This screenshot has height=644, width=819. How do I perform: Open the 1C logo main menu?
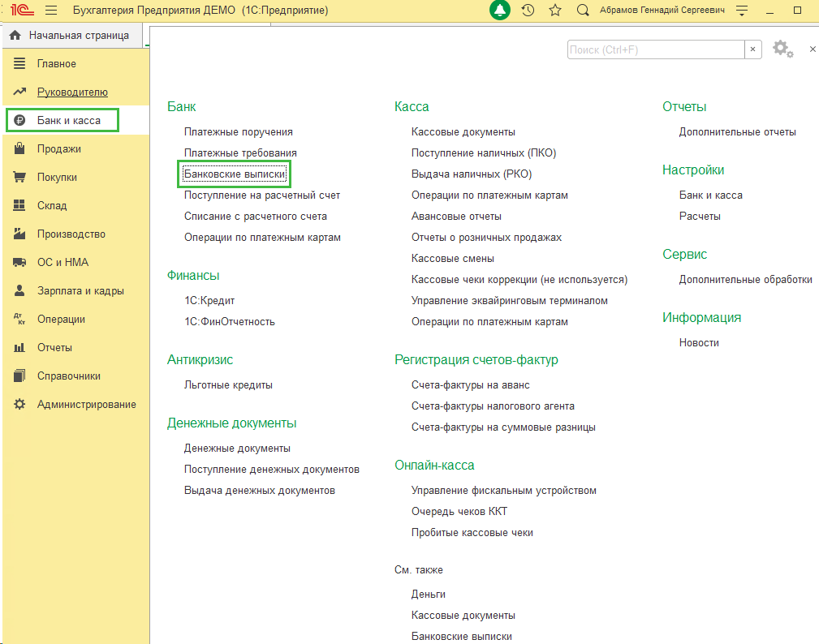click(x=22, y=10)
